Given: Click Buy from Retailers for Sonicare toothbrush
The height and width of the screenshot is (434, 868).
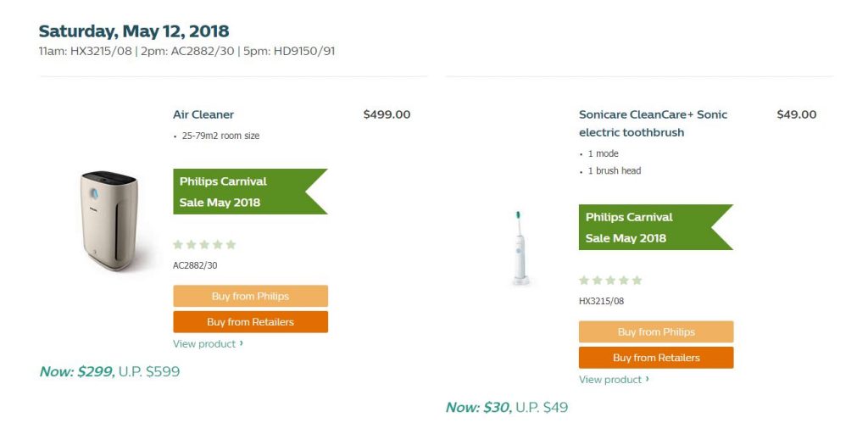Looking at the screenshot, I should click(x=656, y=358).
